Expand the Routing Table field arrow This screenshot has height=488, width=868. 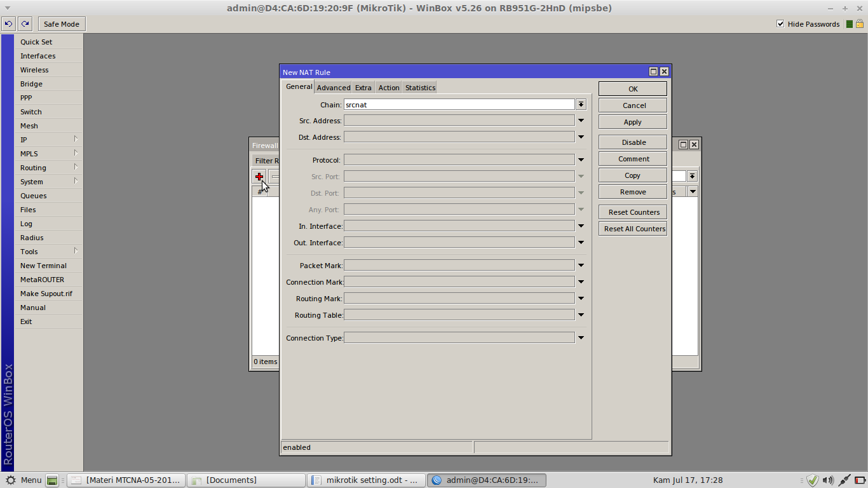(581, 315)
